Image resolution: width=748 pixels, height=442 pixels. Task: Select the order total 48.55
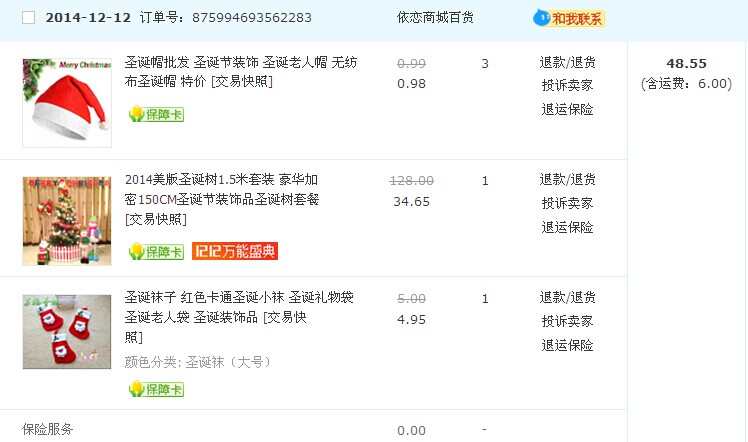[x=686, y=63]
